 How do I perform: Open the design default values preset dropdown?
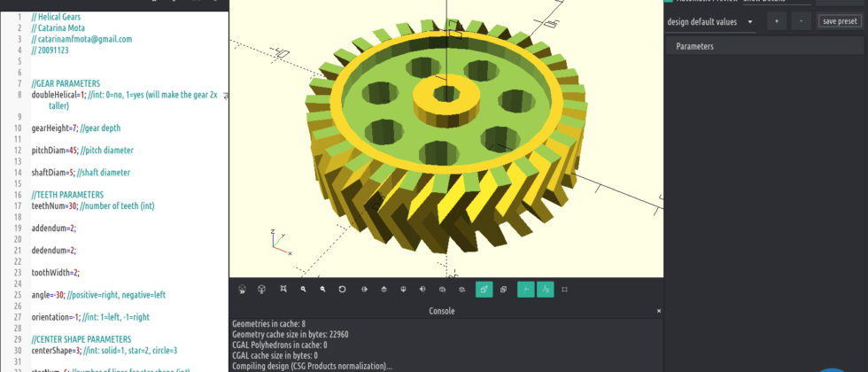(710, 22)
